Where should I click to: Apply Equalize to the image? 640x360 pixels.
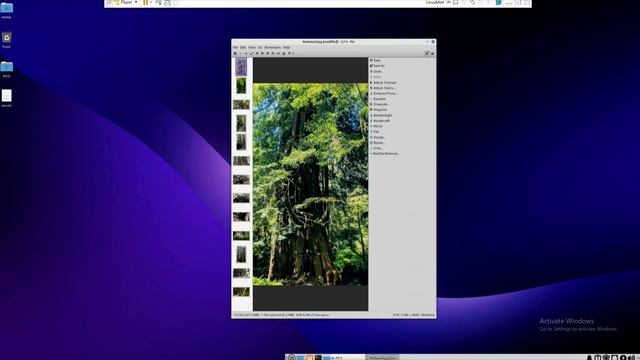(378, 99)
